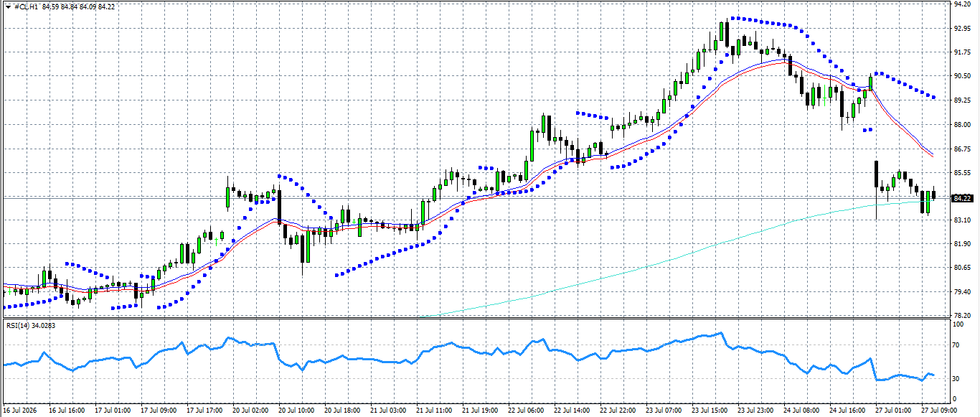980x417 pixels.
Task: Click the 83.10 price axis label
Action: point(962,220)
